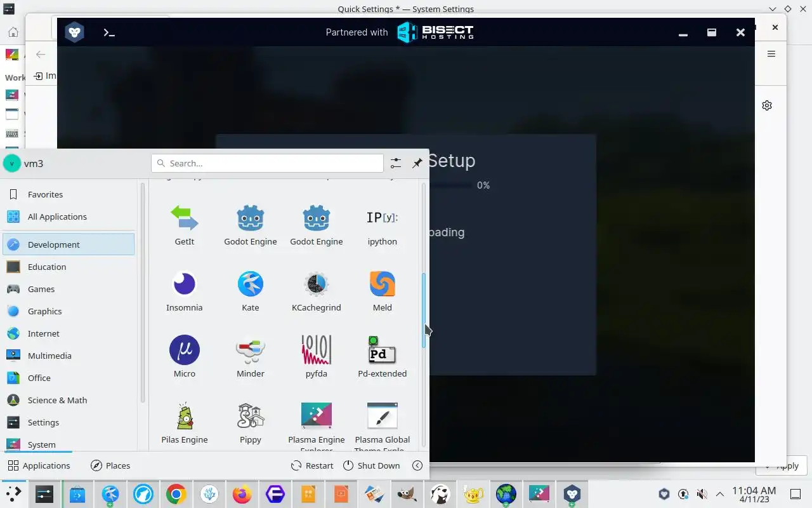The image size is (812, 508).
Task: Open System Settings hamburger menu
Action: coord(771,54)
